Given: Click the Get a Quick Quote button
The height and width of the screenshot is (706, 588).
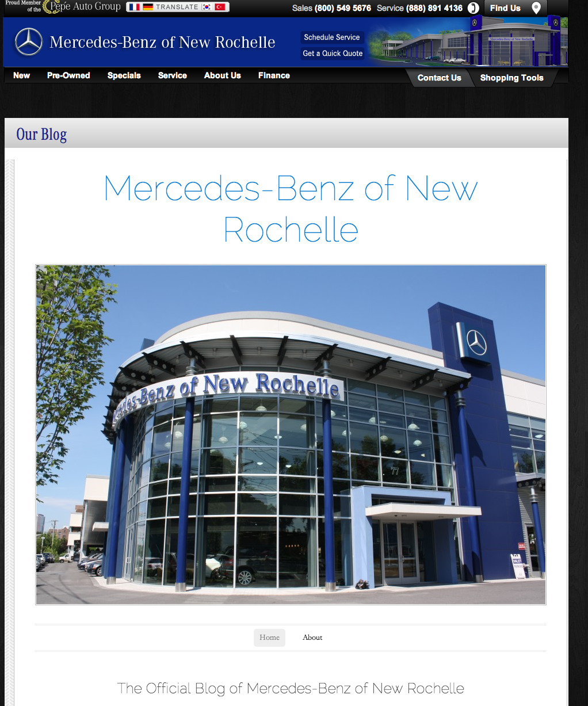Looking at the screenshot, I should (333, 54).
